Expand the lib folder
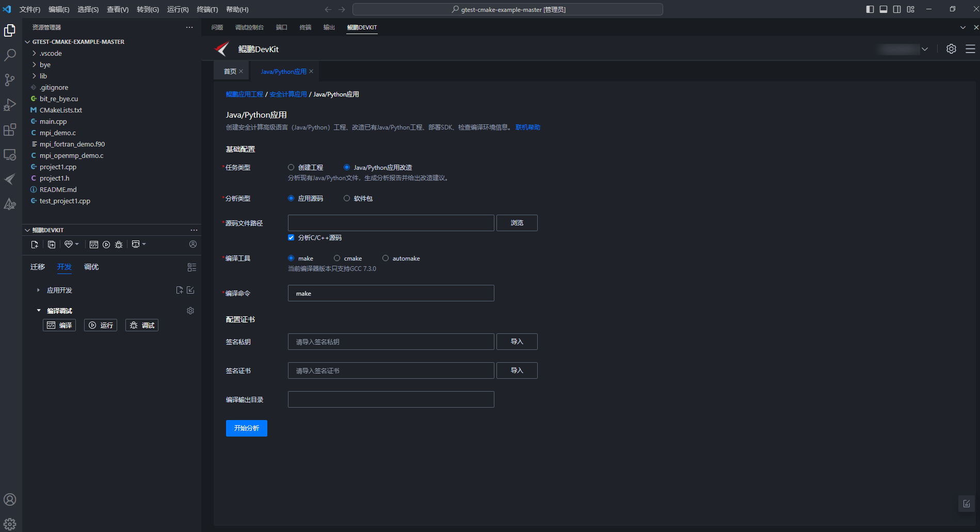Image resolution: width=980 pixels, height=532 pixels. point(34,76)
